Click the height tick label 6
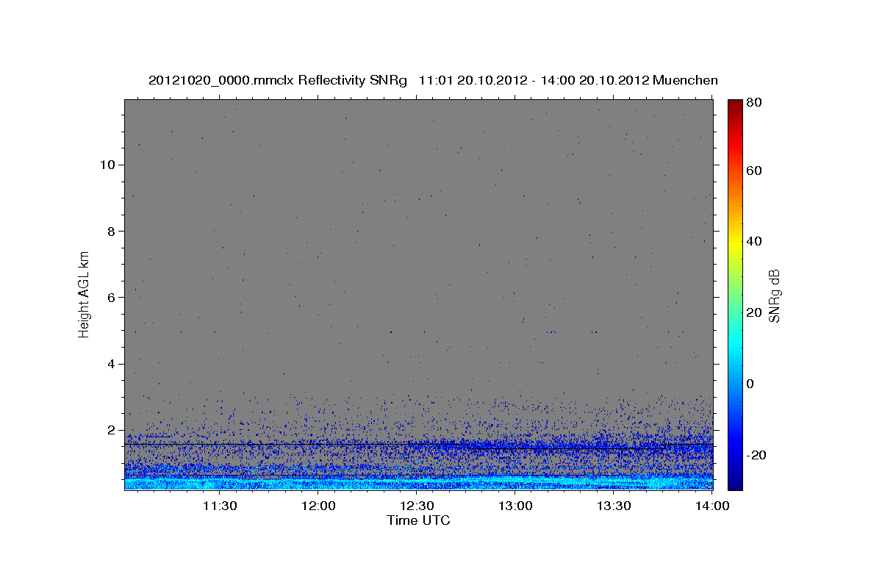882x588 pixels. tap(111, 298)
